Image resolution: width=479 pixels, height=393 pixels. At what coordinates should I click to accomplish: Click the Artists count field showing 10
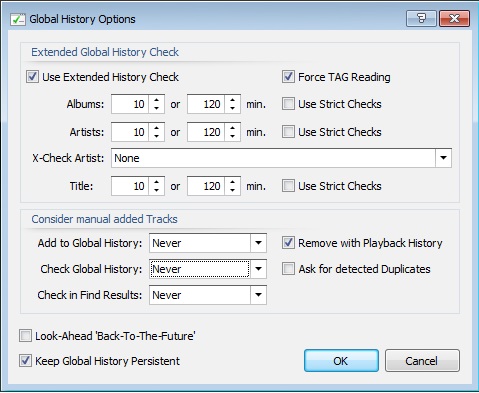click(x=130, y=132)
